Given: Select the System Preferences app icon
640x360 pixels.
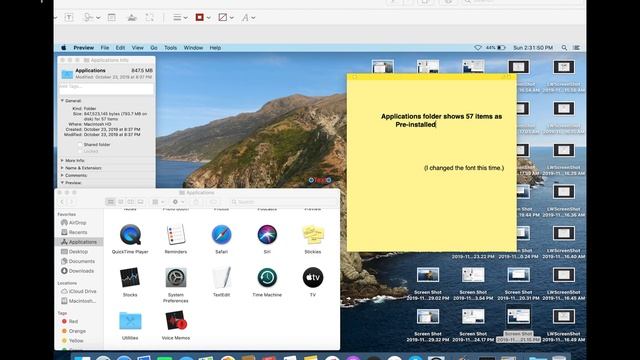Looking at the screenshot, I should click(176, 278).
